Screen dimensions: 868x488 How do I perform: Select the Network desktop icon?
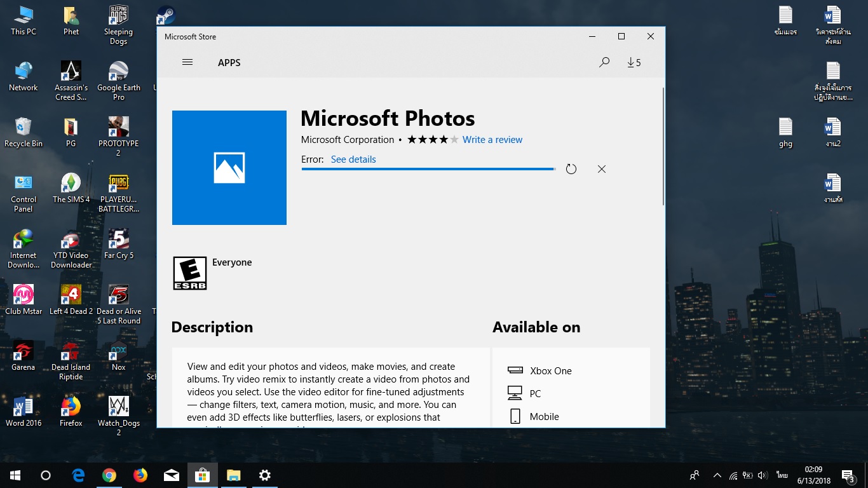tap(24, 77)
